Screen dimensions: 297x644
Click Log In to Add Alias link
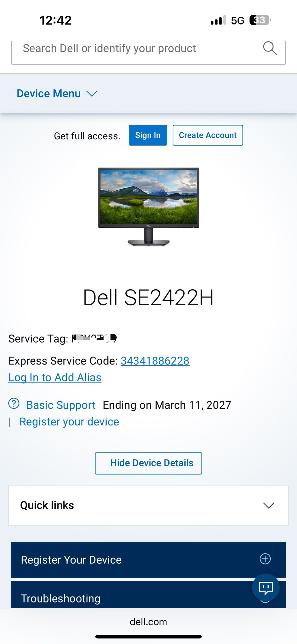(55, 378)
